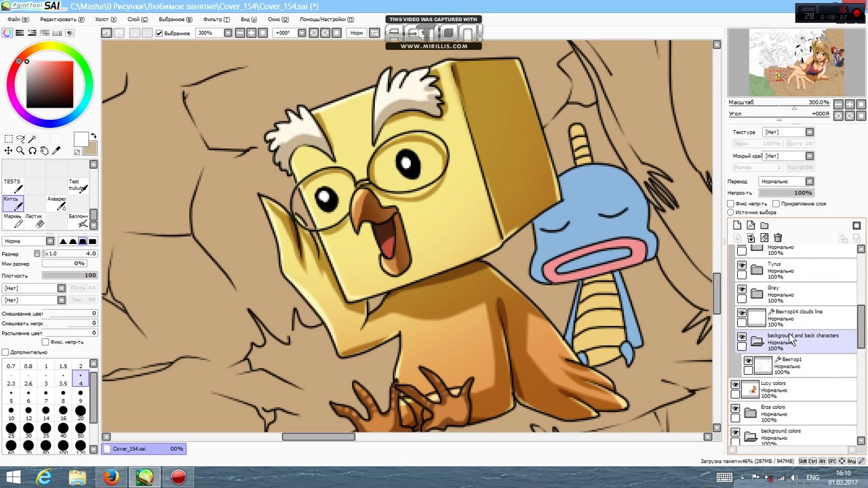Open the Помощь/Настройки menu

click(x=325, y=20)
